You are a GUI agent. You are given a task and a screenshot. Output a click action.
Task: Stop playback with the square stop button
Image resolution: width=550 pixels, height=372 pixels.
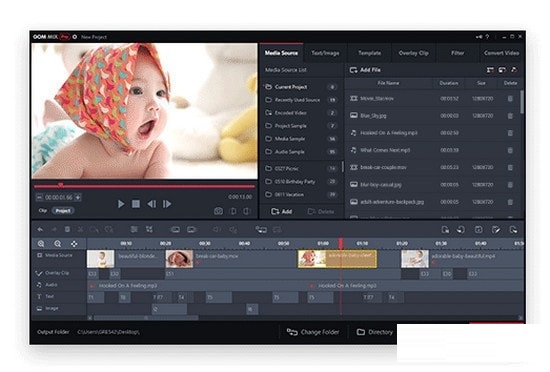(136, 204)
